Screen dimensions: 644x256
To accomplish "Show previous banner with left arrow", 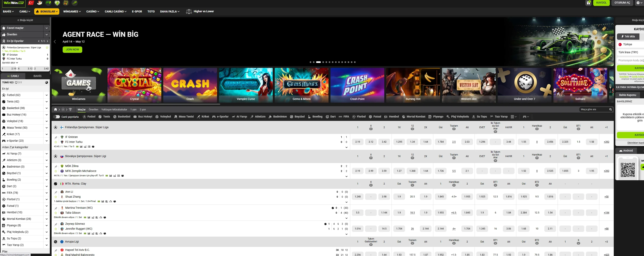I will (55, 42).
